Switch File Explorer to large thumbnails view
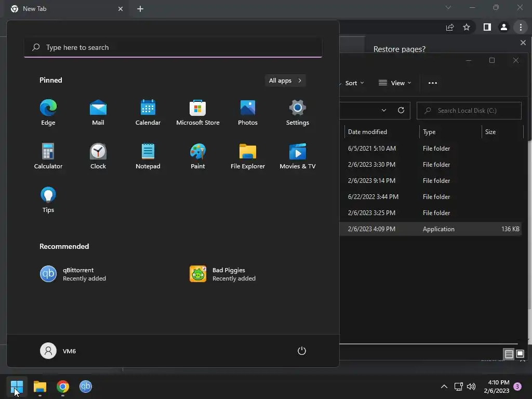This screenshot has height=399, width=532. 520,354
